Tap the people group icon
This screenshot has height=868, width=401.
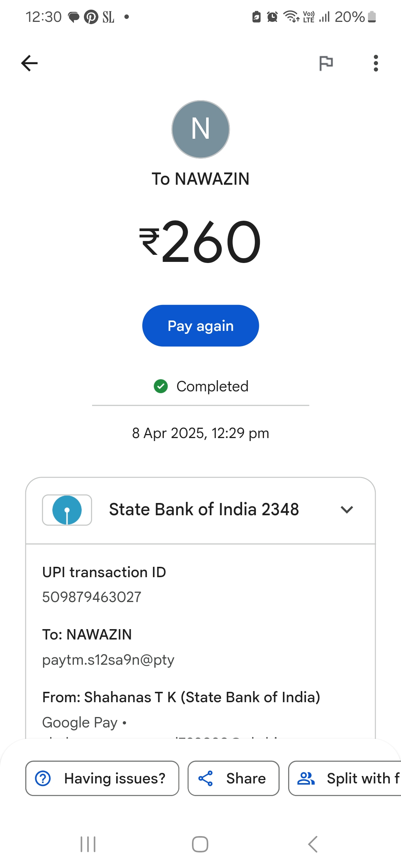(306, 778)
